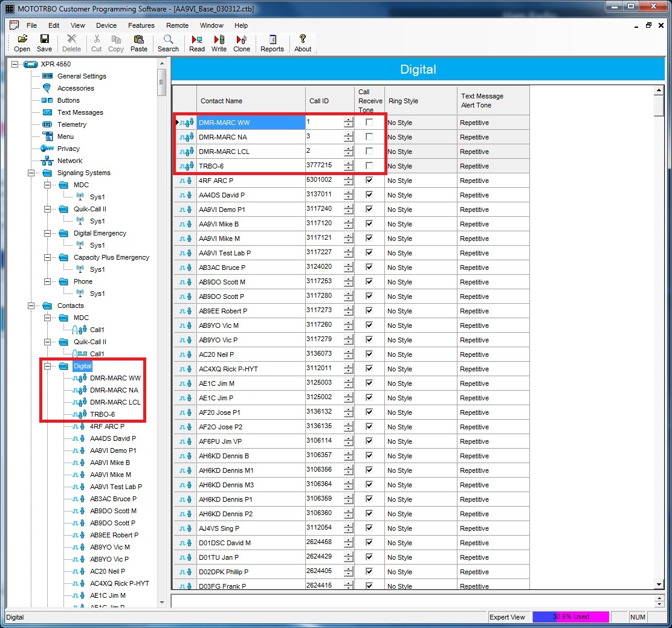This screenshot has width=672, height=628.
Task: Click the Call ID field for TRBO-6
Action: tap(325, 165)
